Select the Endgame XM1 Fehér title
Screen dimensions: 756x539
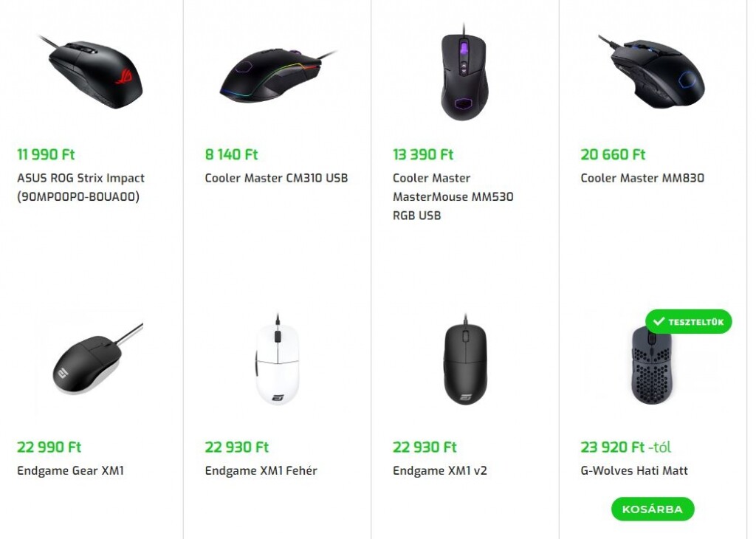point(261,470)
